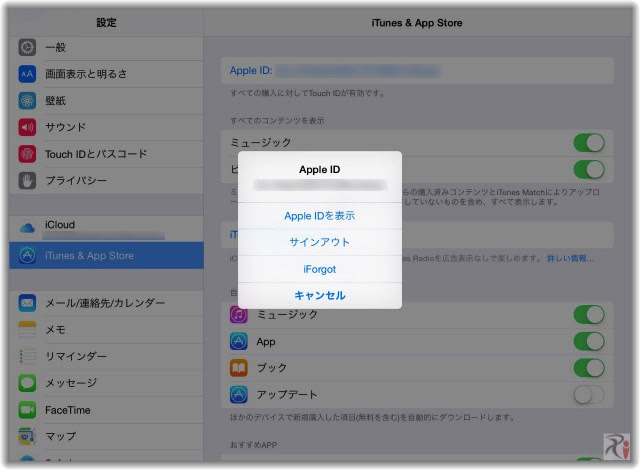Tap the FaceTime camera icon
Viewport: 640px width, 470px height.
point(27,410)
